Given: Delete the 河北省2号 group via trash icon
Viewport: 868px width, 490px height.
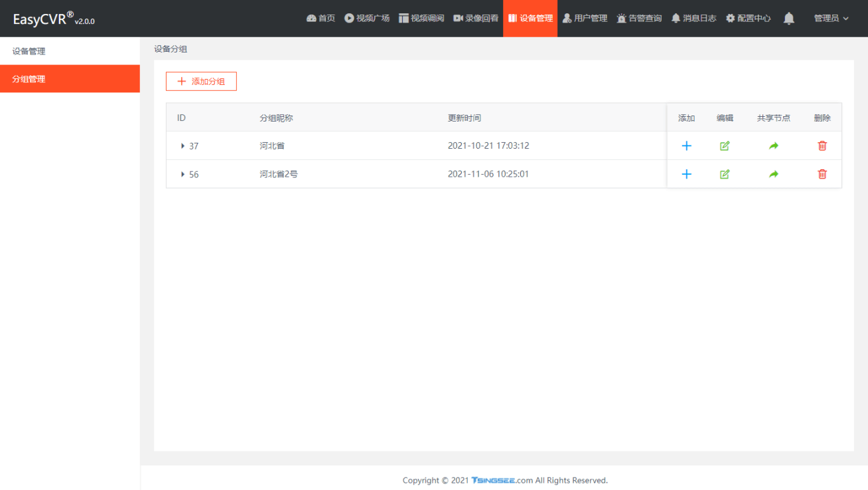Looking at the screenshot, I should tap(822, 174).
